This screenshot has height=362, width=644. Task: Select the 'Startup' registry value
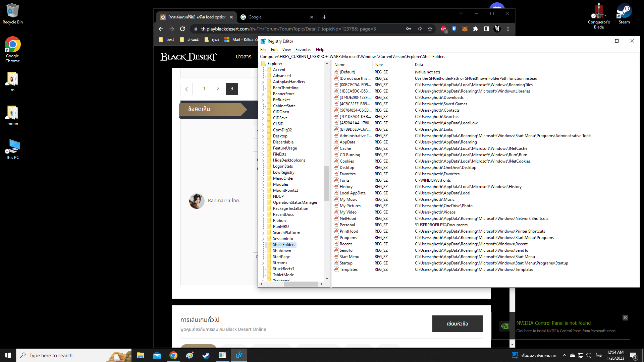pyautogui.click(x=346, y=263)
